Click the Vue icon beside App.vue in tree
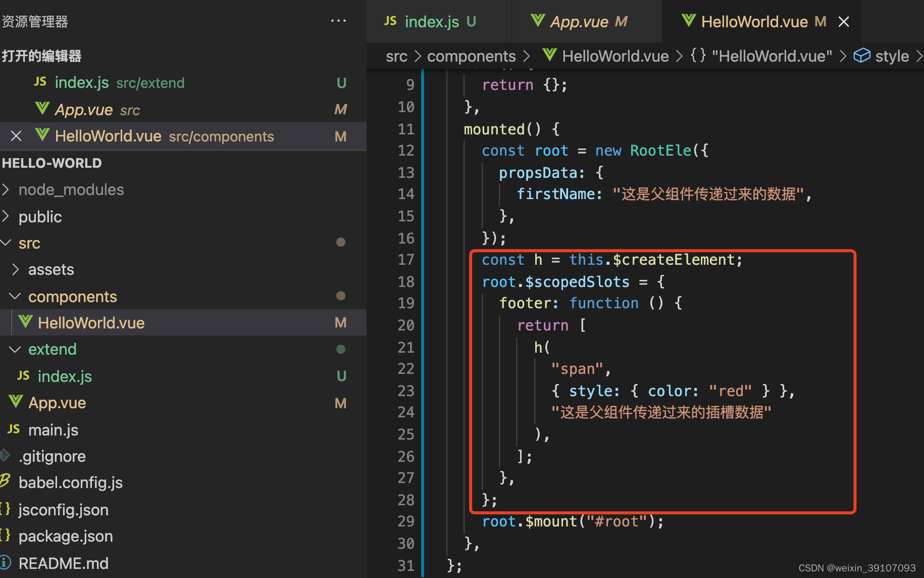 15,402
